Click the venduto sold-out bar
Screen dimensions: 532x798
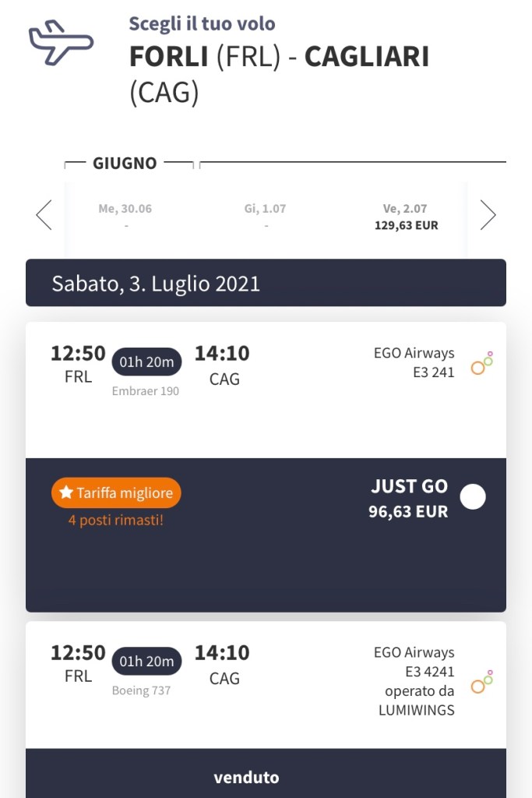pyautogui.click(x=266, y=777)
